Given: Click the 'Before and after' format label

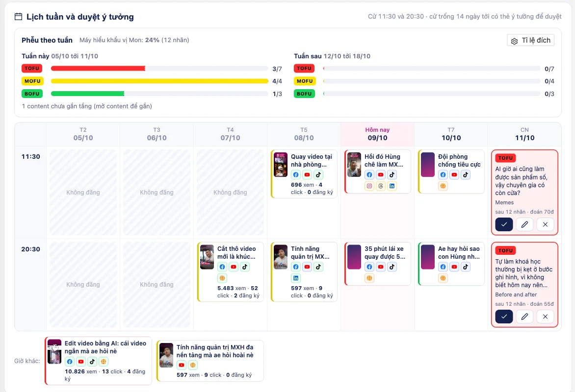Looking at the screenshot, I should 516,294.
